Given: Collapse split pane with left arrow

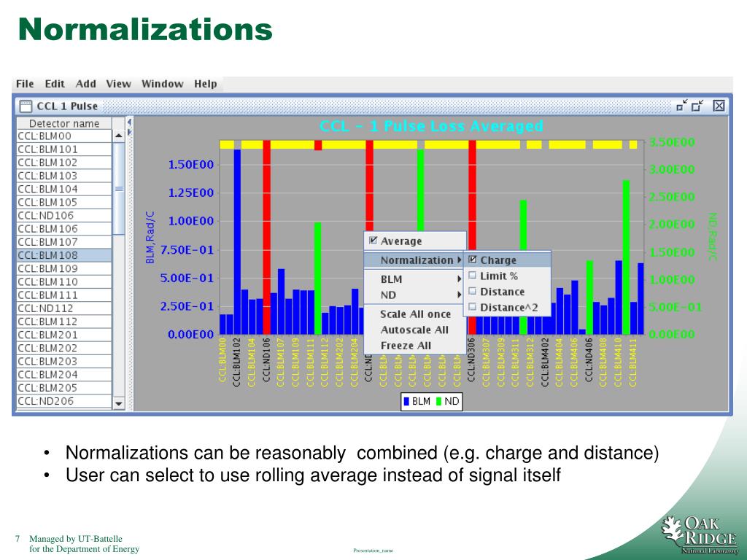Looking at the screenshot, I should click(129, 122).
